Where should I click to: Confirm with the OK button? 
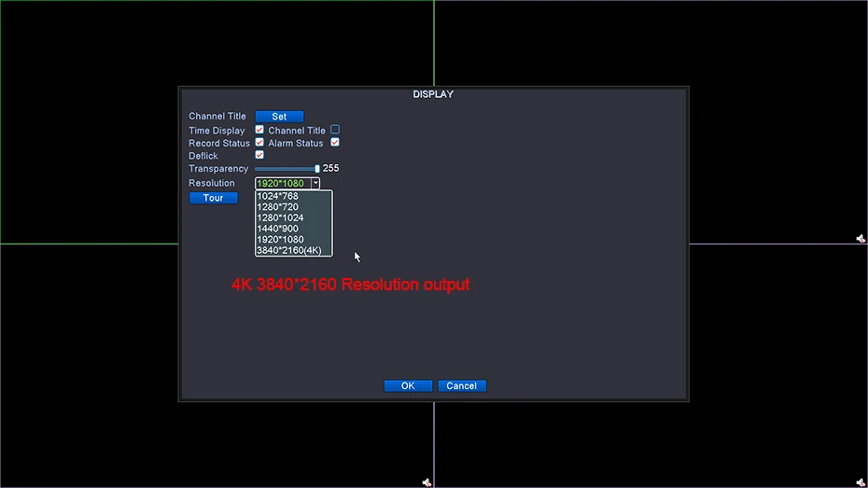(x=408, y=385)
